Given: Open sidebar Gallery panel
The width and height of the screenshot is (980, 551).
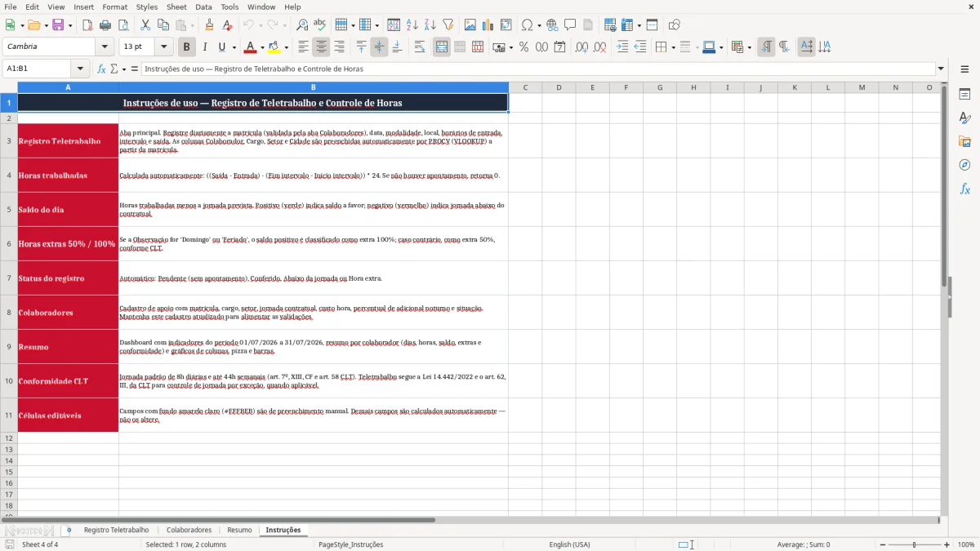Looking at the screenshot, I should point(964,142).
